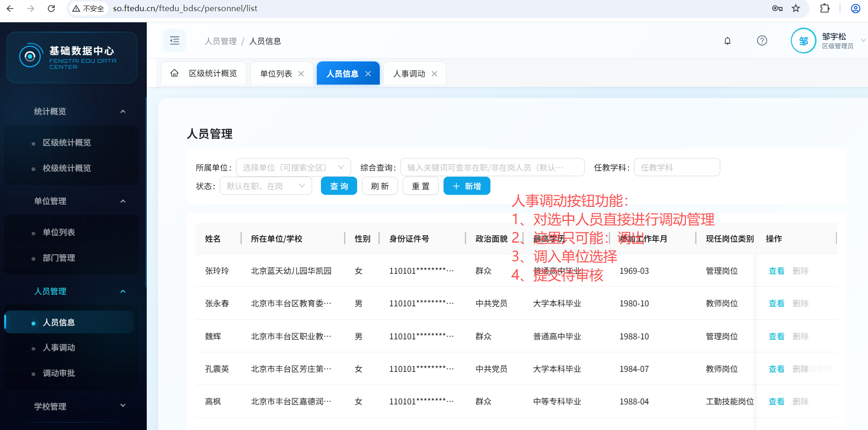This screenshot has height=430, width=868.
Task: Open the browser extensions puzzle icon
Action: 825,8
